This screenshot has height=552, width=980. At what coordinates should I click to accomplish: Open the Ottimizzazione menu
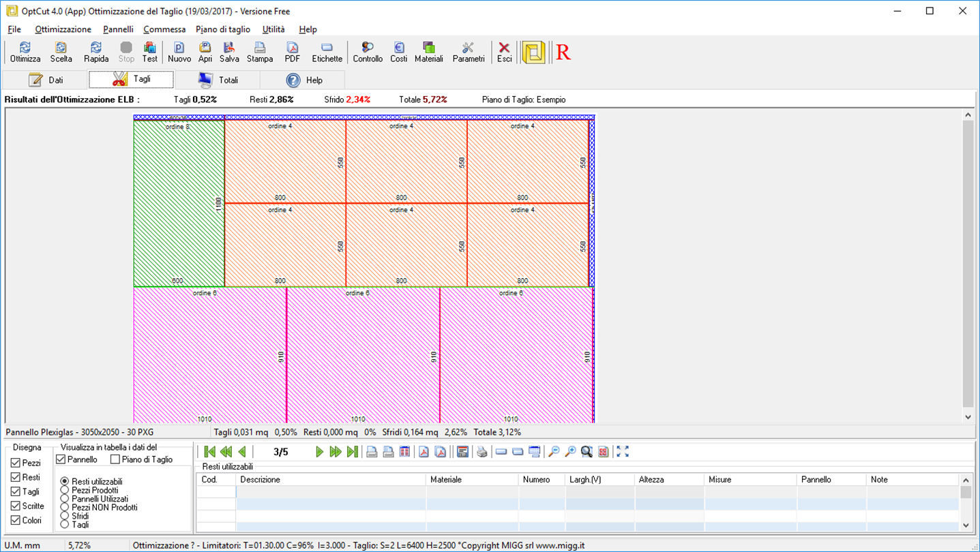point(63,29)
